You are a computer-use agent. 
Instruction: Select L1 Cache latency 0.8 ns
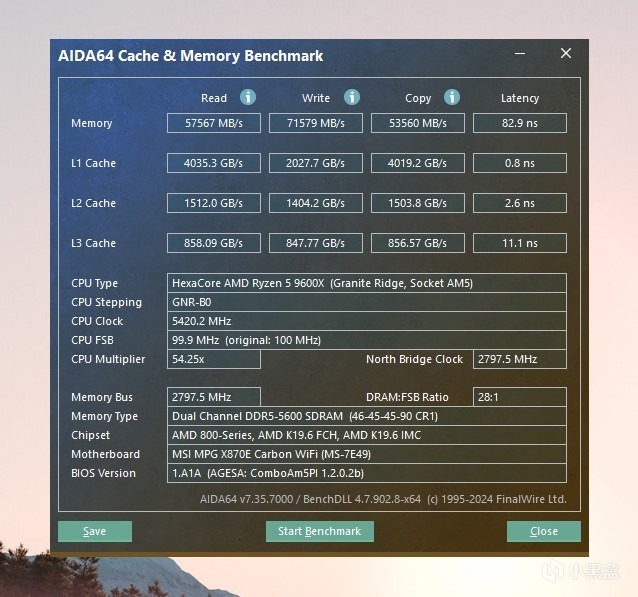pyautogui.click(x=520, y=163)
